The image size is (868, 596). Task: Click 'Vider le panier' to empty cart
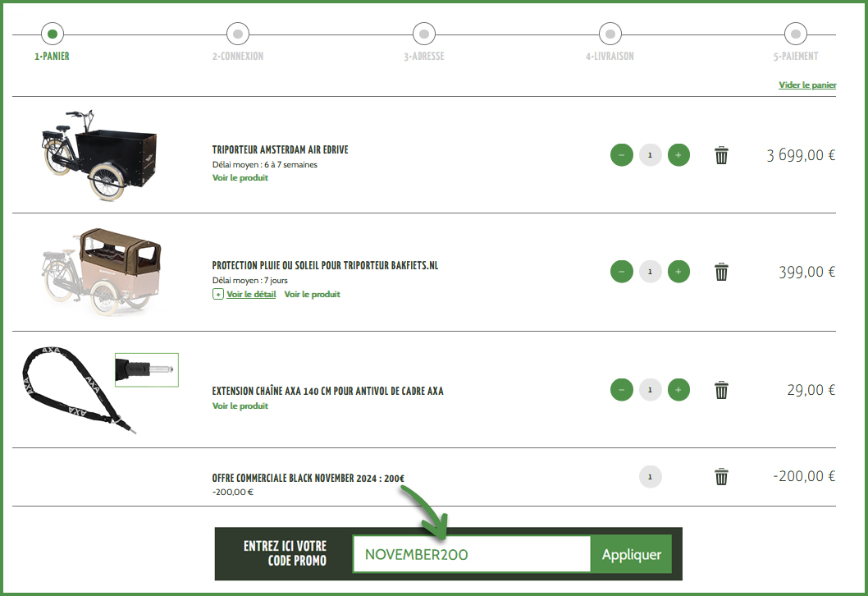tap(807, 85)
